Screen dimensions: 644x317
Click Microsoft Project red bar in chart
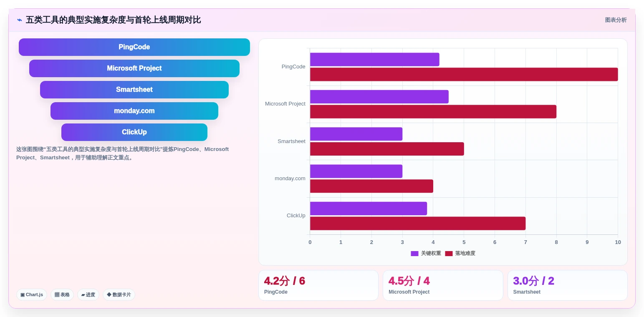coord(433,112)
